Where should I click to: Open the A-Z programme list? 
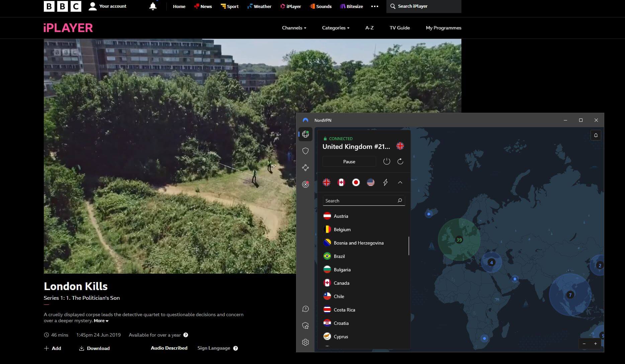click(x=369, y=28)
